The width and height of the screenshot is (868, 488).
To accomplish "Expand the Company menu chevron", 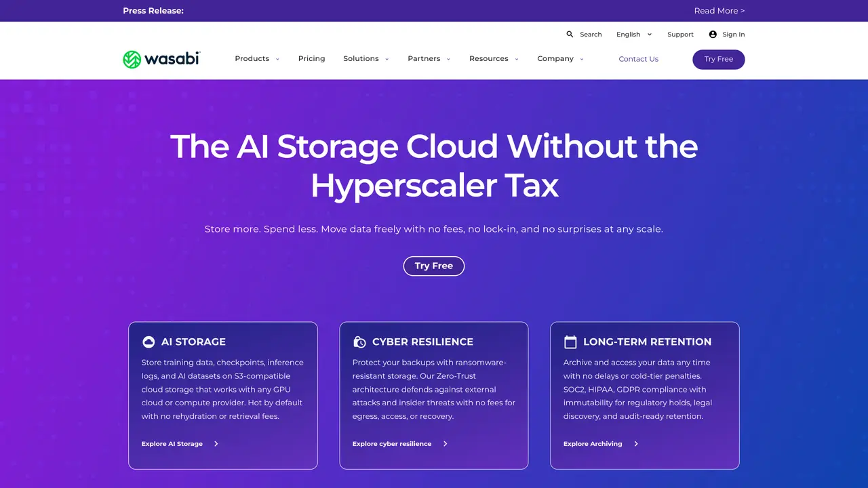I will (x=582, y=59).
